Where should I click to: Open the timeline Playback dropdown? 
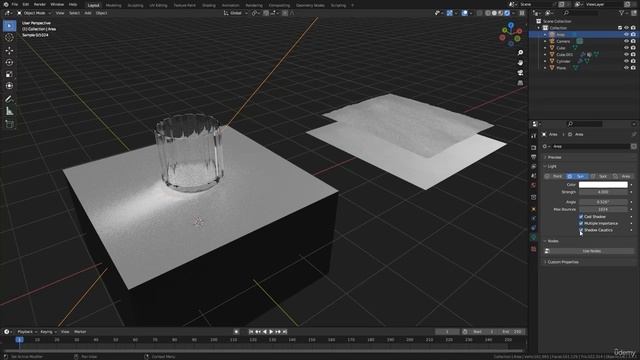point(27,332)
